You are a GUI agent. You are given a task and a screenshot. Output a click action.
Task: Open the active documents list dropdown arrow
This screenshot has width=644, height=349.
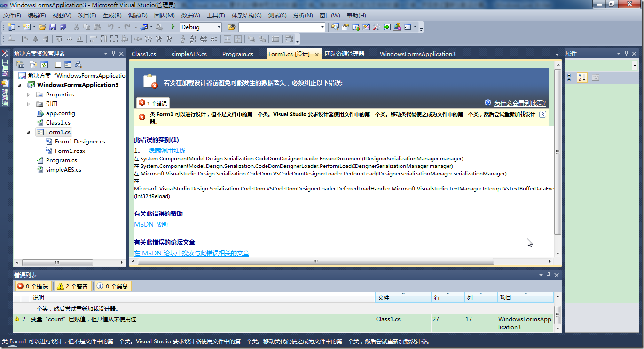558,54
